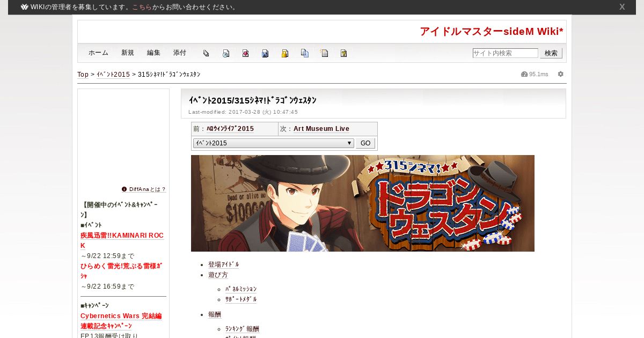Go to ｲﾍﾞﾝﾄ2015 in breadcrumb
The image size is (644, 338).
(113, 75)
